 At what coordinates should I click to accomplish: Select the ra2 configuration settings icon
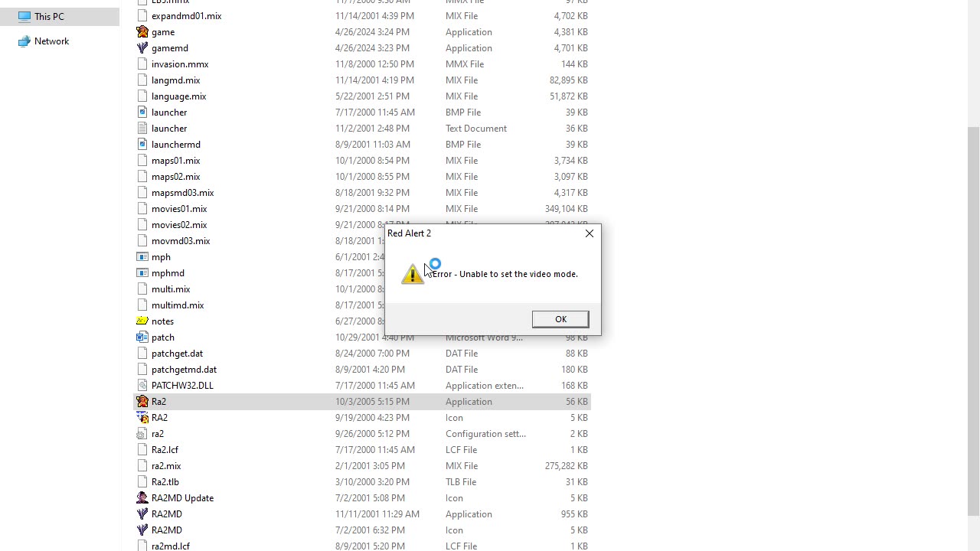142,434
